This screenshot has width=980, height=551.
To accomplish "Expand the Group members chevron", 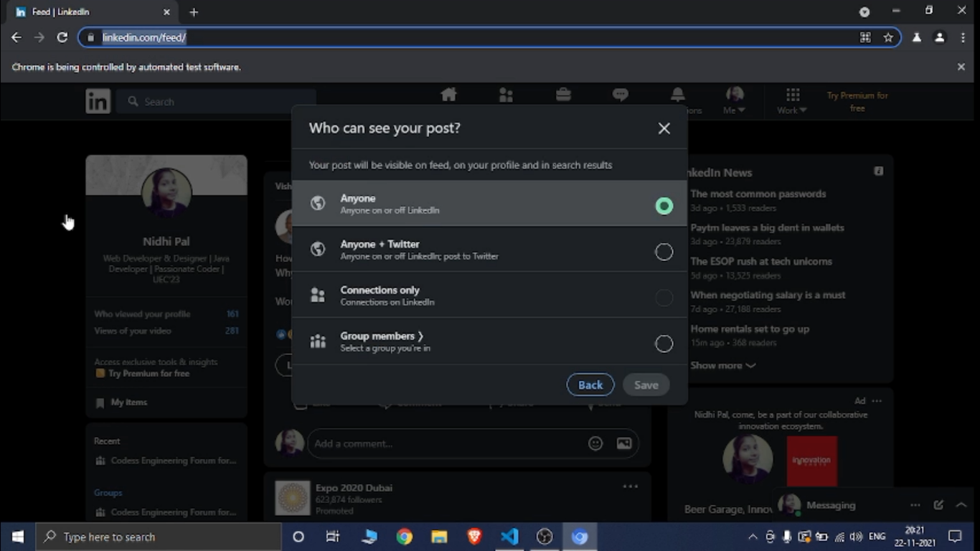I will [420, 336].
